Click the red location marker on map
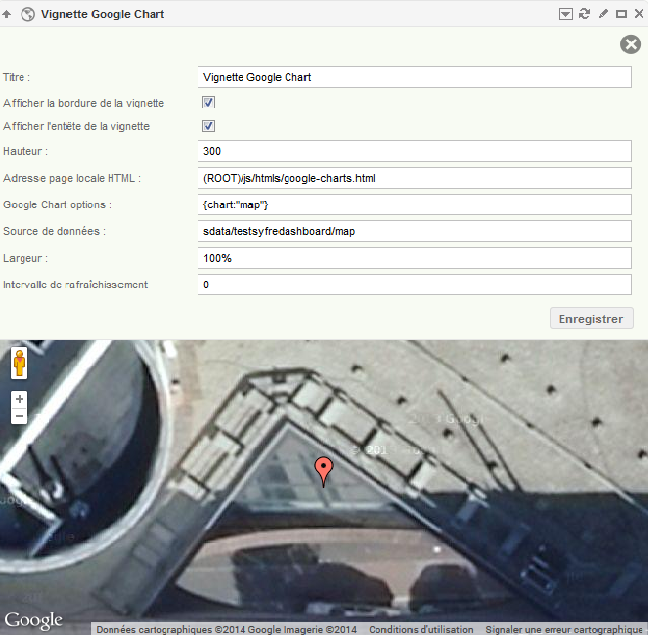Viewport: 648px width, 635px height. pyautogui.click(x=324, y=472)
